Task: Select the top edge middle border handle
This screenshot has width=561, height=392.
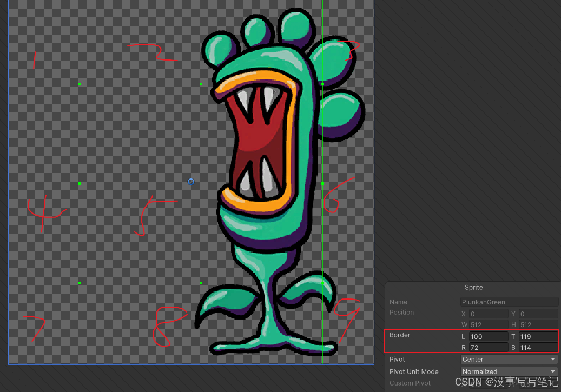Action: 201,84
